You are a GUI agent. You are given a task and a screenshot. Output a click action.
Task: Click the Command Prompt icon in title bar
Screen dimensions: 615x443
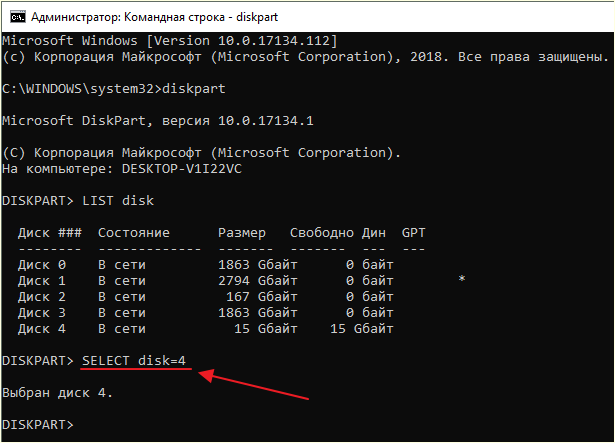pyautogui.click(x=18, y=17)
